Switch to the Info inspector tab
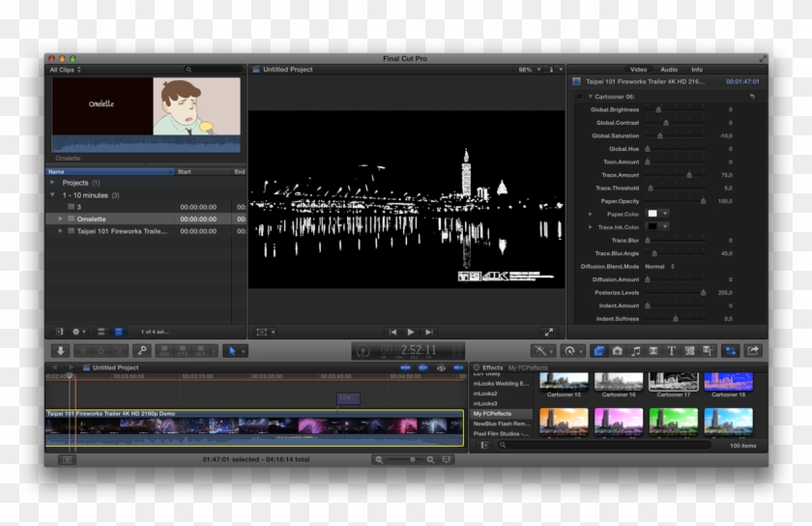This screenshot has width=812, height=526. coord(697,70)
